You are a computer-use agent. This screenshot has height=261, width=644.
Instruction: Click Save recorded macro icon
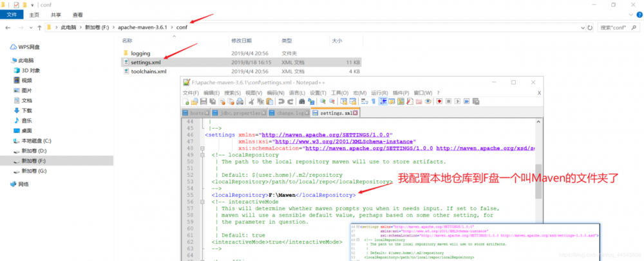(x=476, y=101)
